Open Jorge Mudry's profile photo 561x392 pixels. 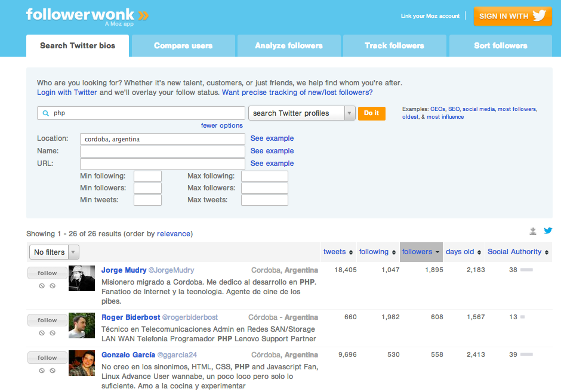pyautogui.click(x=82, y=278)
